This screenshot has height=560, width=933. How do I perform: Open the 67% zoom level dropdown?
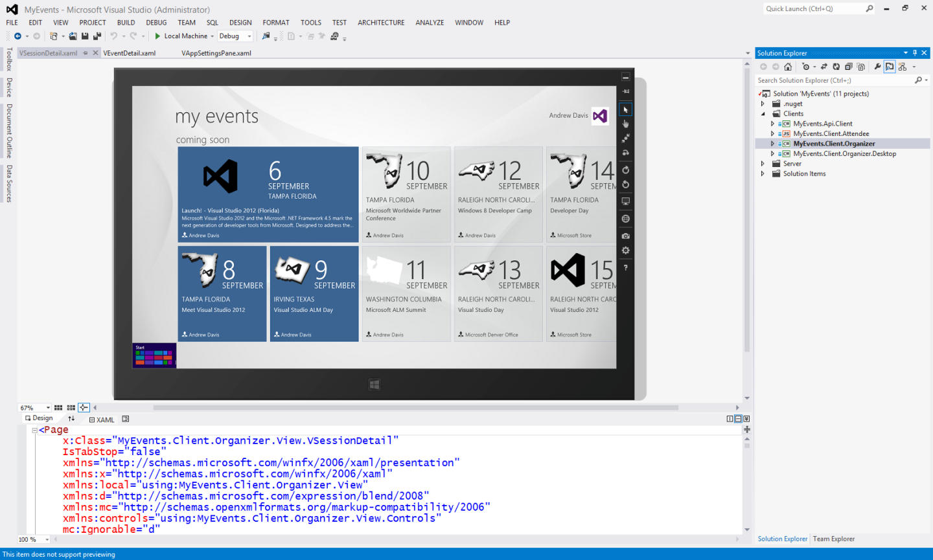[34, 407]
